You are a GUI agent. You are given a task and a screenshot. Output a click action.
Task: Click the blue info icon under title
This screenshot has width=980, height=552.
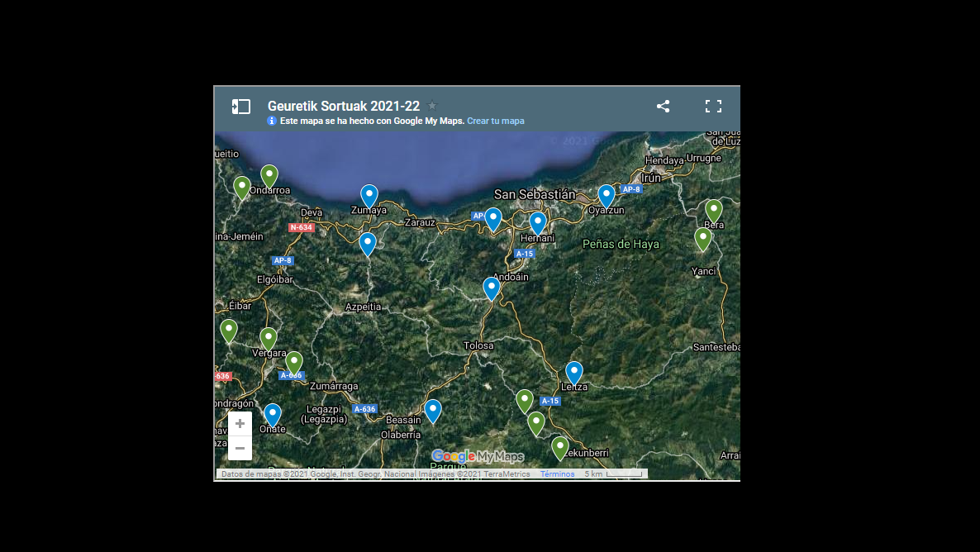[272, 121]
